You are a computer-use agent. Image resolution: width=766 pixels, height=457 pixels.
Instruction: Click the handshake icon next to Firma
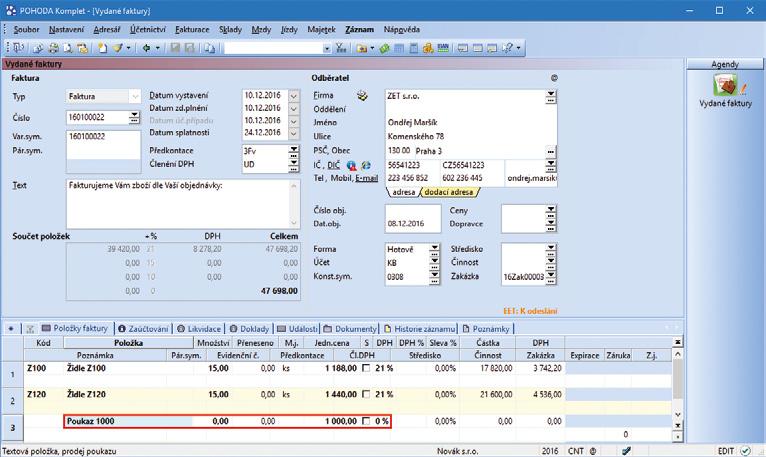(362, 96)
